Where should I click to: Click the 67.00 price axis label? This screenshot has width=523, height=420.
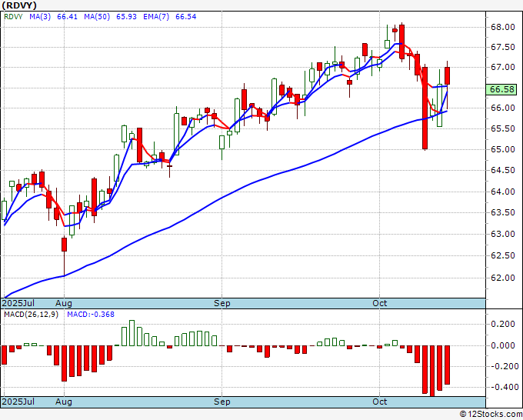tap(503, 68)
